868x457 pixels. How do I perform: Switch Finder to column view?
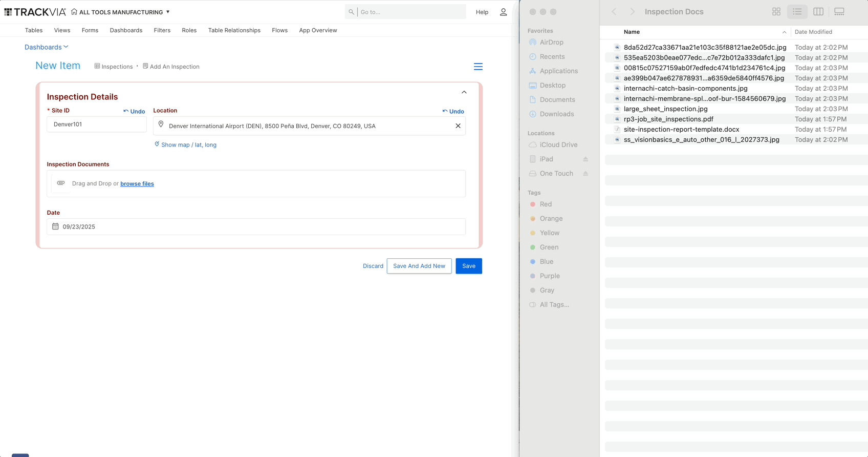pos(818,11)
